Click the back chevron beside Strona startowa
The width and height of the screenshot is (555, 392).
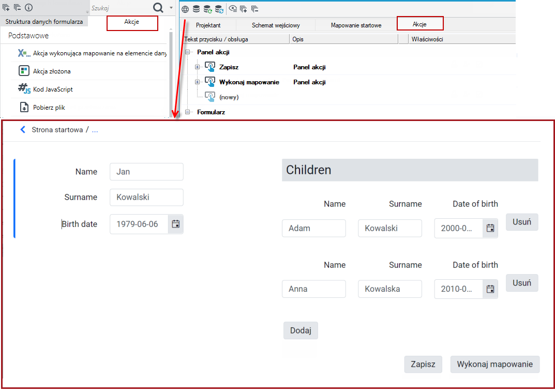click(23, 130)
